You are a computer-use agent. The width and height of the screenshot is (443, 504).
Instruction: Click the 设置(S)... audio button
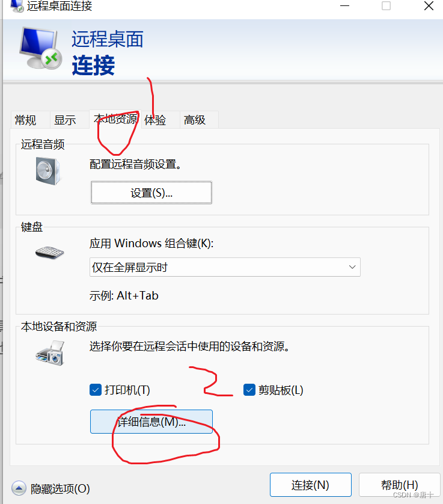tap(151, 192)
